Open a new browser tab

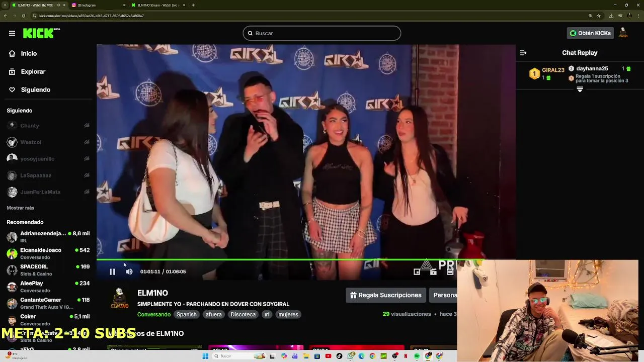193,5
